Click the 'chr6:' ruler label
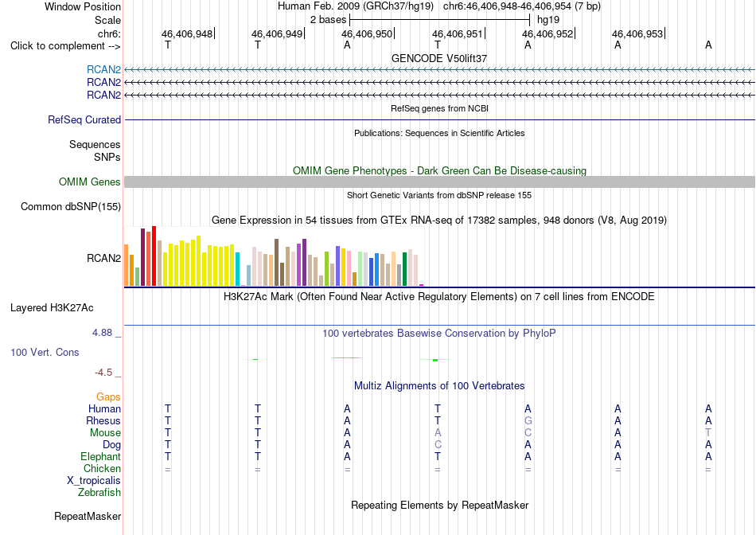Image resolution: width=756 pixels, height=535 pixels. click(110, 33)
